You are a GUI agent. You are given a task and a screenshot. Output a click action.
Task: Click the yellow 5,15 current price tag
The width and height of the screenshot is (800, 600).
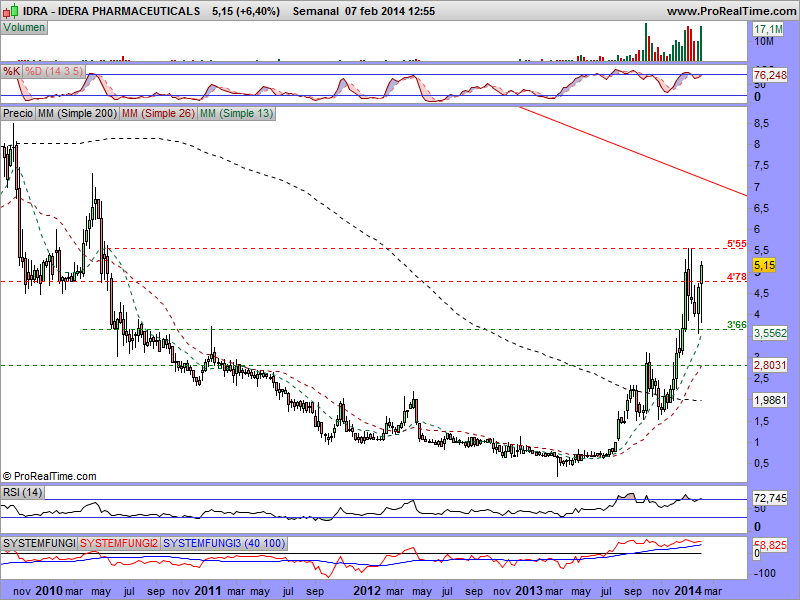764,265
